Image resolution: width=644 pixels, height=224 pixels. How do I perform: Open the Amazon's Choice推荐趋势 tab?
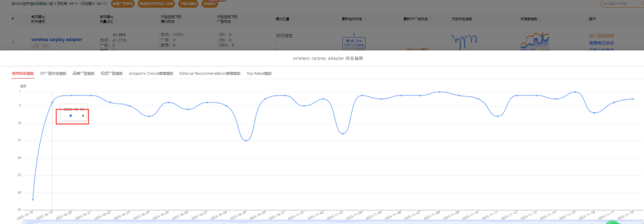151,73
